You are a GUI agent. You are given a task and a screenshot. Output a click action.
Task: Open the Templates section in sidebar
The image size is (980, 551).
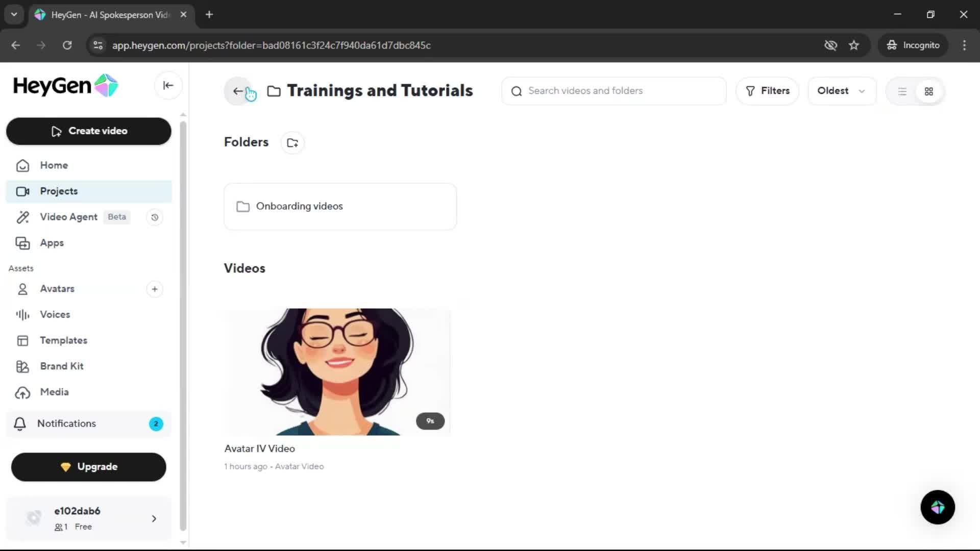(63, 340)
